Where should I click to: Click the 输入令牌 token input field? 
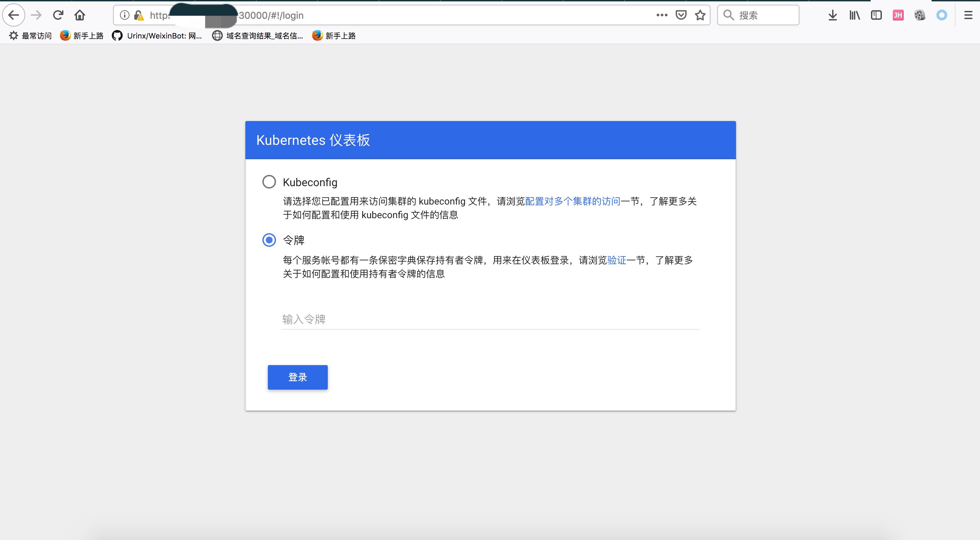click(490, 319)
